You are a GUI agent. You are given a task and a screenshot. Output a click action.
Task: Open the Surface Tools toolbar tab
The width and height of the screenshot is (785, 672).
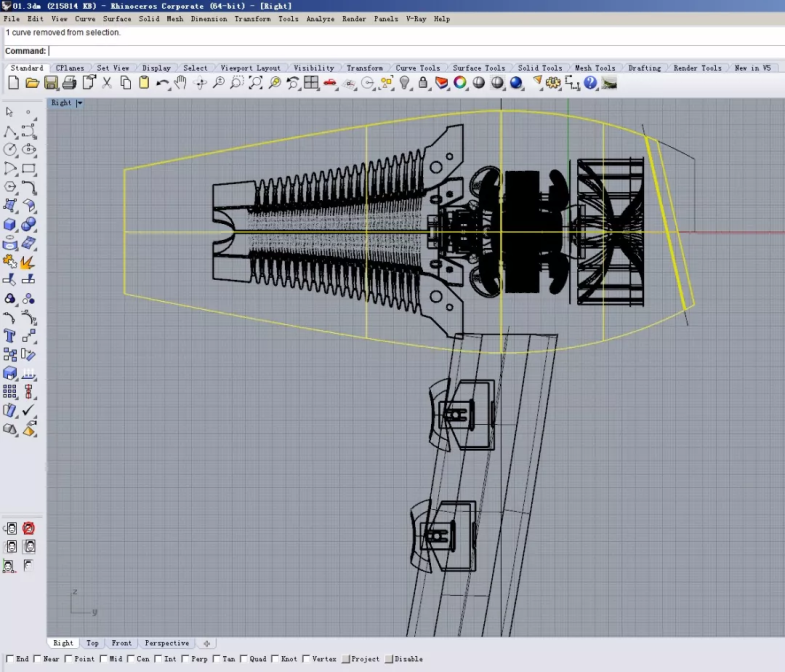click(x=480, y=68)
